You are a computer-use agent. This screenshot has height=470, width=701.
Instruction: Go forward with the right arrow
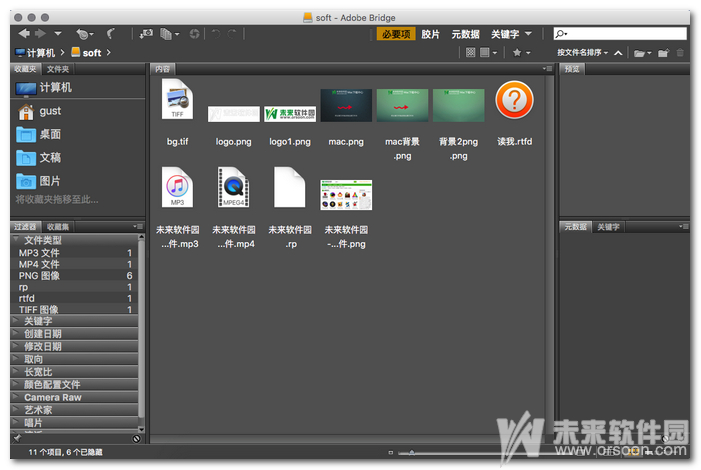point(40,34)
